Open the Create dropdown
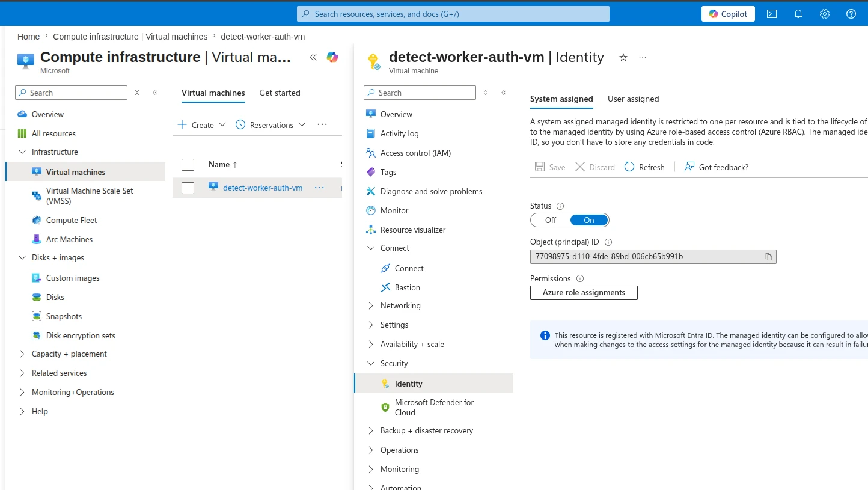This screenshot has width=868, height=490. [202, 125]
